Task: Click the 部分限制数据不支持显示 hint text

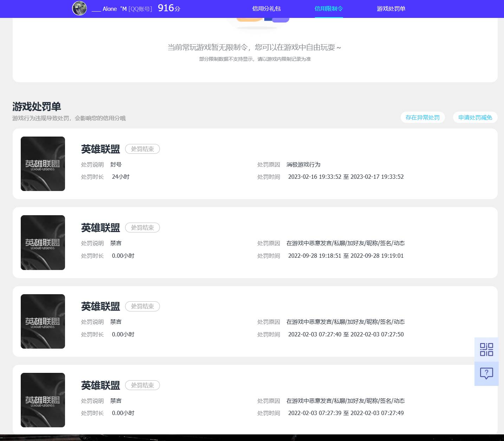Action: [255, 59]
